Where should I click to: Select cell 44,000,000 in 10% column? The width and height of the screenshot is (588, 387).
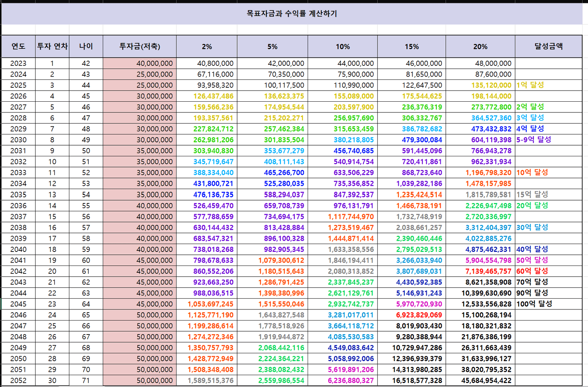343,63
